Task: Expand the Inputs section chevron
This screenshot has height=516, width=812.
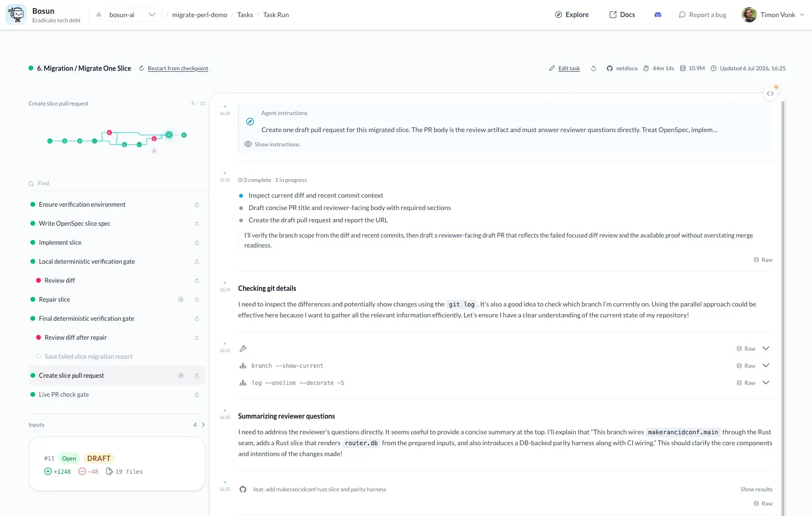Action: (x=203, y=425)
